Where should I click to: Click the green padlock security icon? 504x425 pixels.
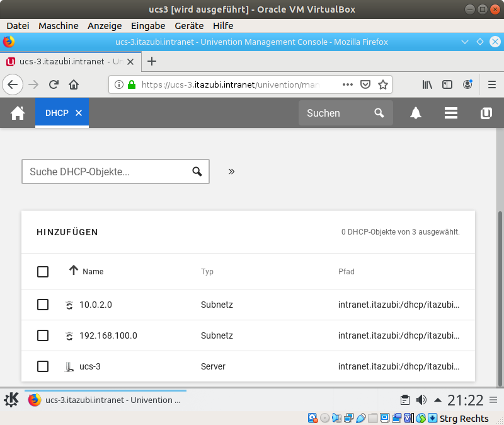[x=132, y=84]
